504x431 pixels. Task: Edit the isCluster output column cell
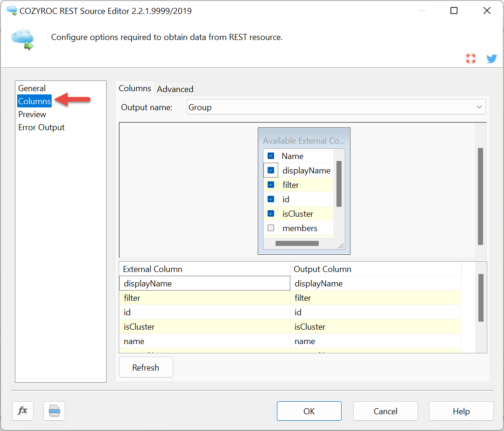(376, 327)
